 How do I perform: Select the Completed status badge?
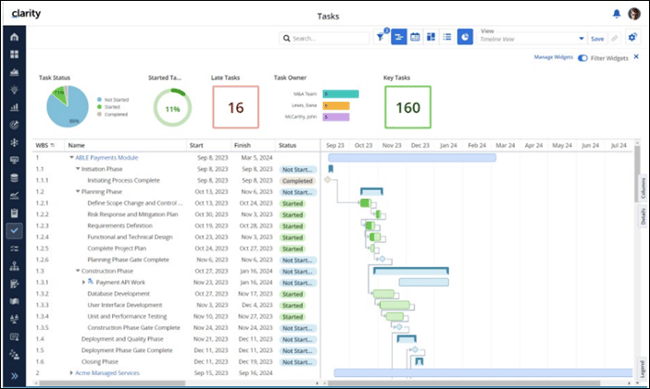tap(298, 181)
